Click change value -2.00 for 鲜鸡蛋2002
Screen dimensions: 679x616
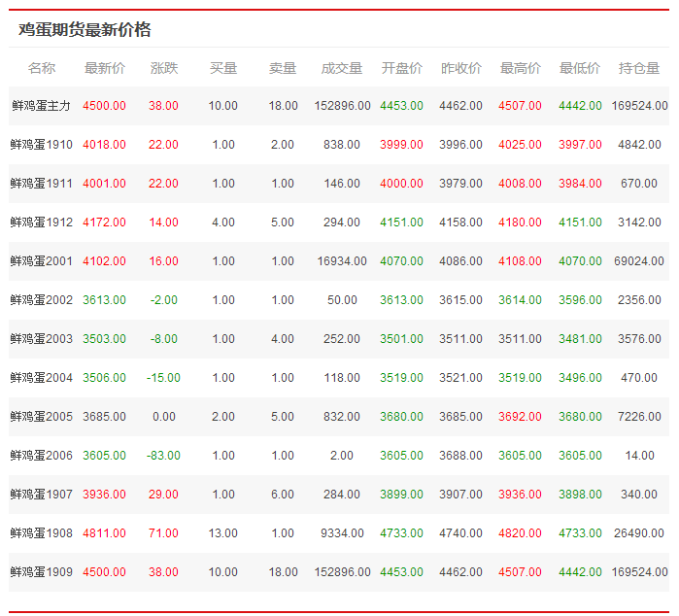[164, 300]
